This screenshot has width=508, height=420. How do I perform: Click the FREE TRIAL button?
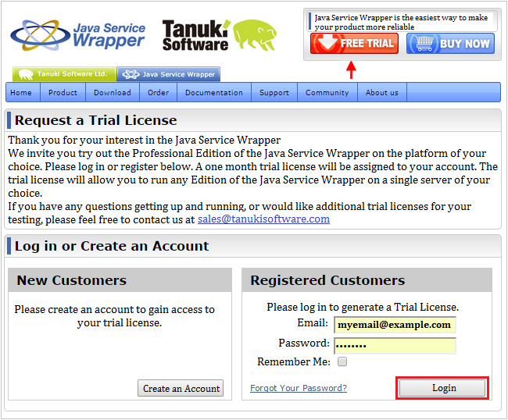354,44
